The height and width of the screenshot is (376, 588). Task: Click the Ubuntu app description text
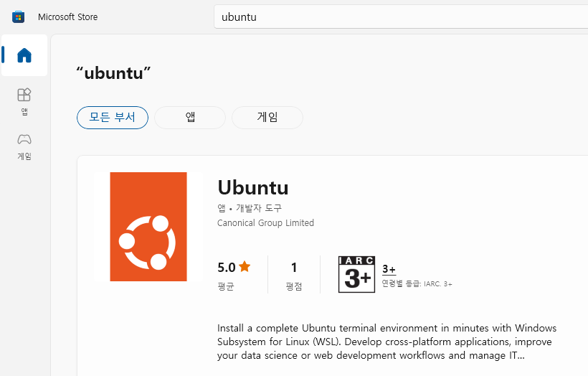tap(387, 342)
